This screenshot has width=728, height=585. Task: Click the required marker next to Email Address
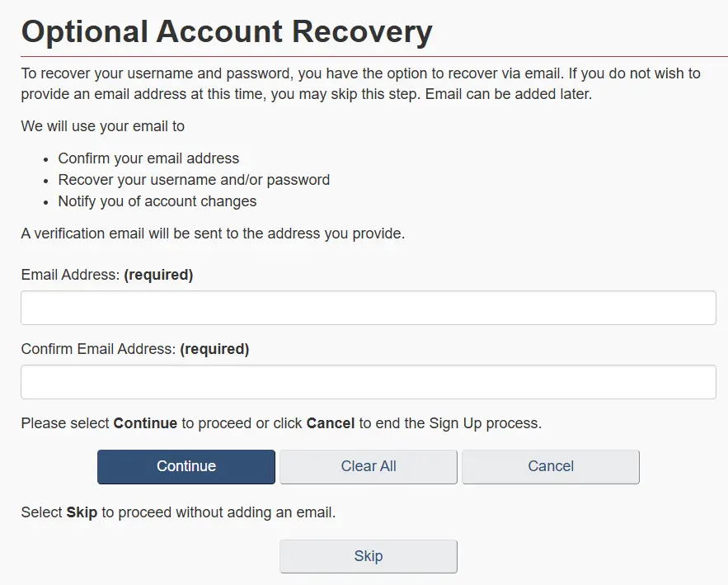pos(158,275)
